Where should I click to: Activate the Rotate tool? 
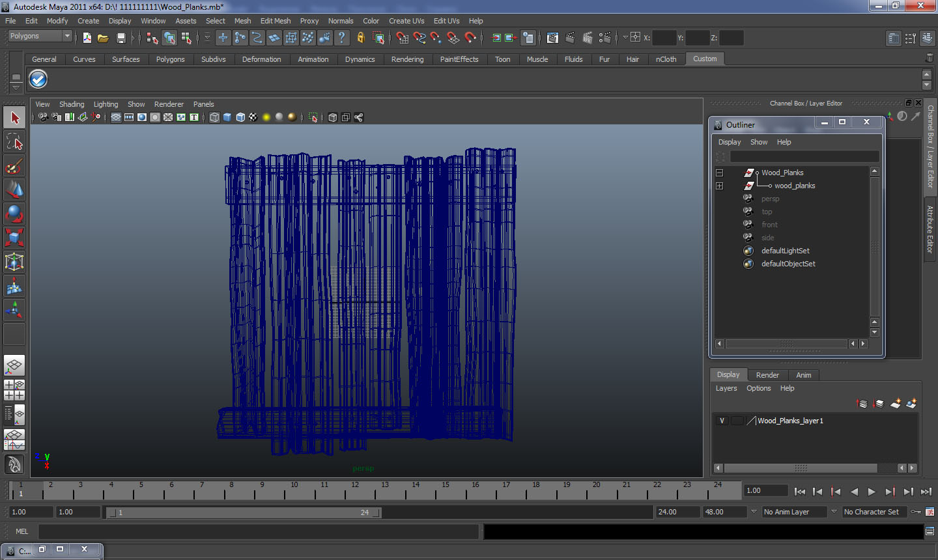pos(14,214)
